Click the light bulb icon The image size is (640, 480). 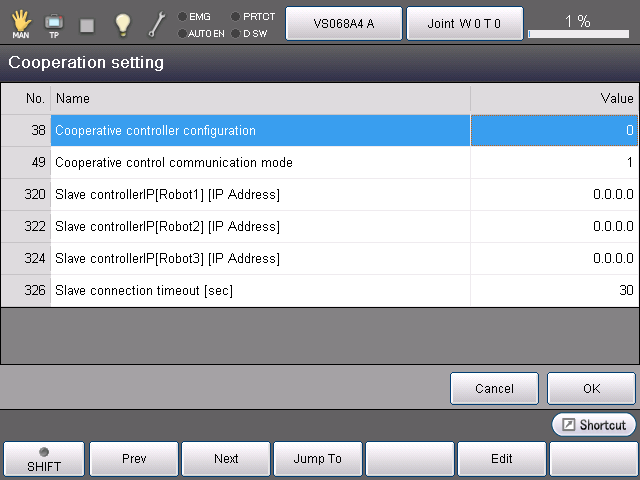[122, 24]
